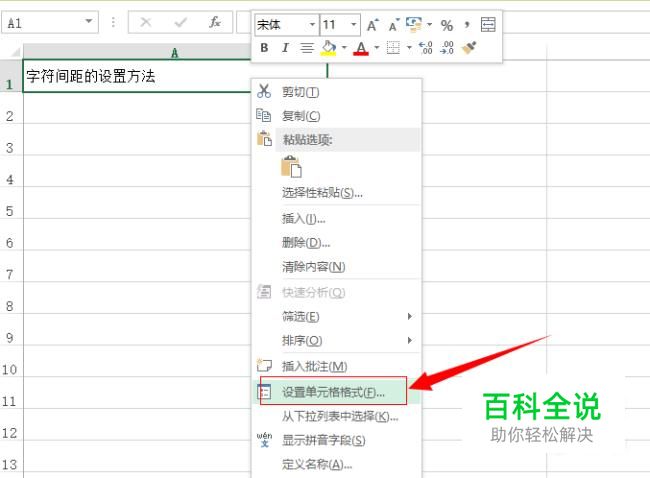The width and height of the screenshot is (650, 478).
Task: Open Insert Function fx button
Action: point(215,22)
